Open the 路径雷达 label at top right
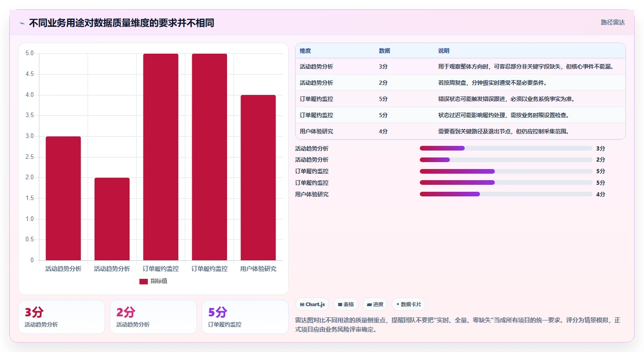Viewport: 644px width, 352px height. coord(612,22)
